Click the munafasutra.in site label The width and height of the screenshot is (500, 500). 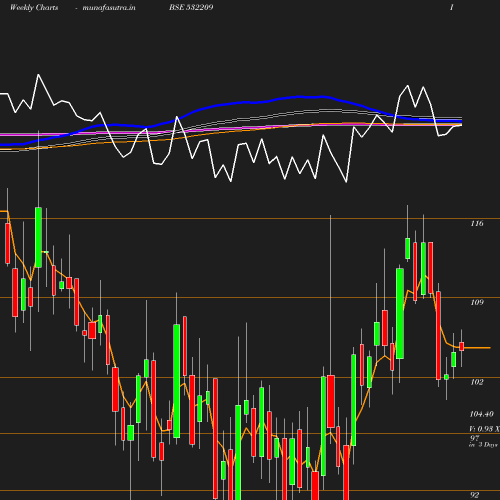click(109, 7)
